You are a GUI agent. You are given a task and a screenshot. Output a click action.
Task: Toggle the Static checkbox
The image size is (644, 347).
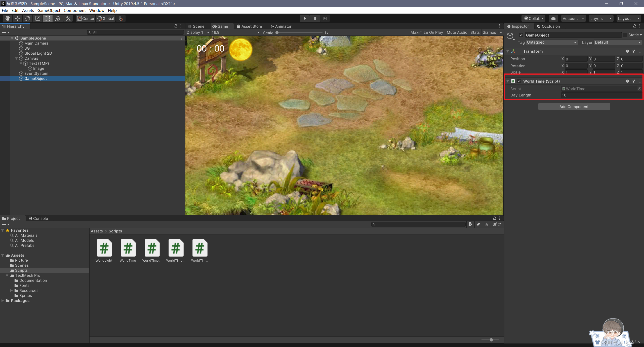[x=625, y=35]
